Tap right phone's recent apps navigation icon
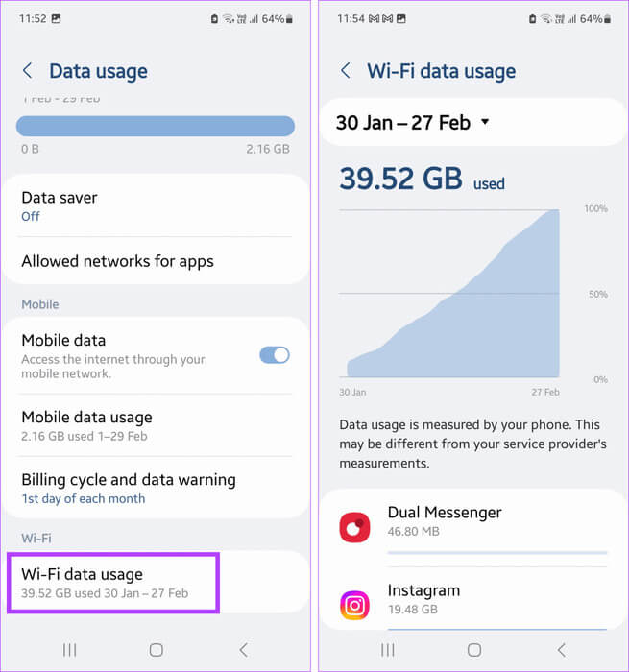629x672 pixels. pyautogui.click(x=388, y=650)
